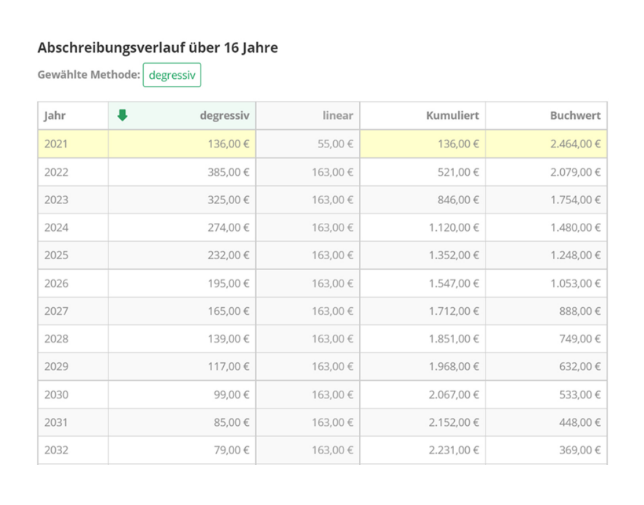Click the heading Abschreibungsverlauf über 16 Jahre

click(x=157, y=47)
